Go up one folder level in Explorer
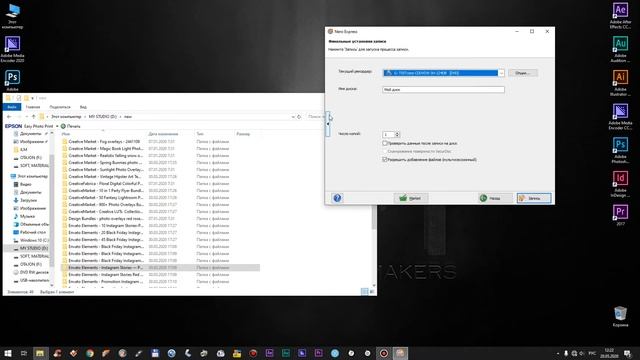The height and width of the screenshot is (360, 640). click(33, 117)
